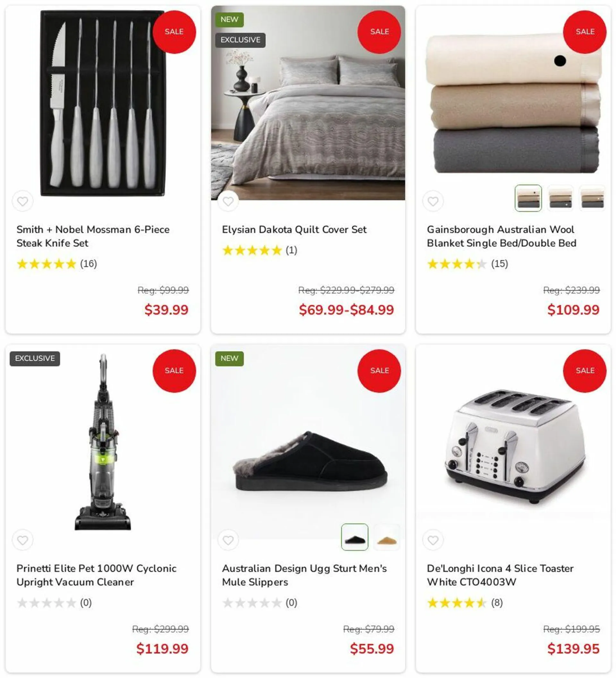Click SALE badge on quilt cover set

379,32
